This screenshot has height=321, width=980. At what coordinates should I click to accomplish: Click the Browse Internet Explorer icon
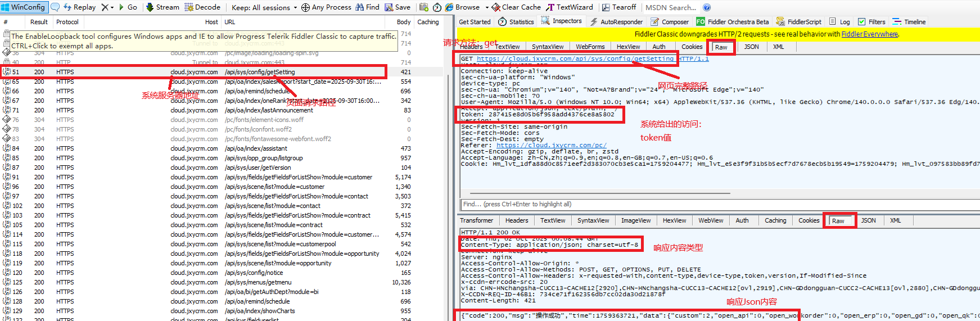click(x=449, y=7)
